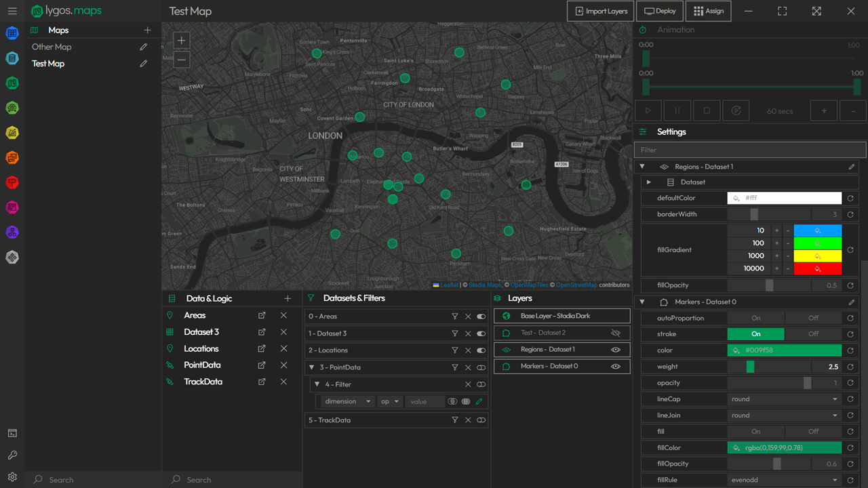The height and width of the screenshot is (488, 868).
Task: Open the lineCap dropdown
Action: click(x=784, y=399)
